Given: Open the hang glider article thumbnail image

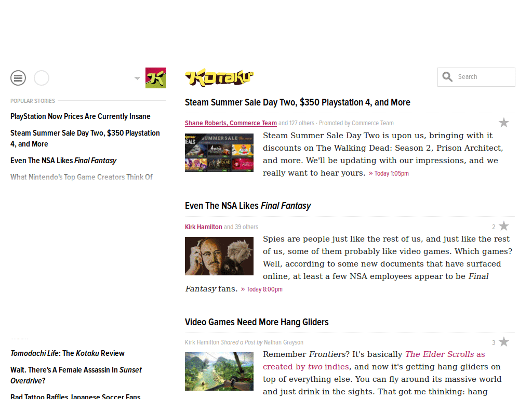Looking at the screenshot, I should pos(219,371).
